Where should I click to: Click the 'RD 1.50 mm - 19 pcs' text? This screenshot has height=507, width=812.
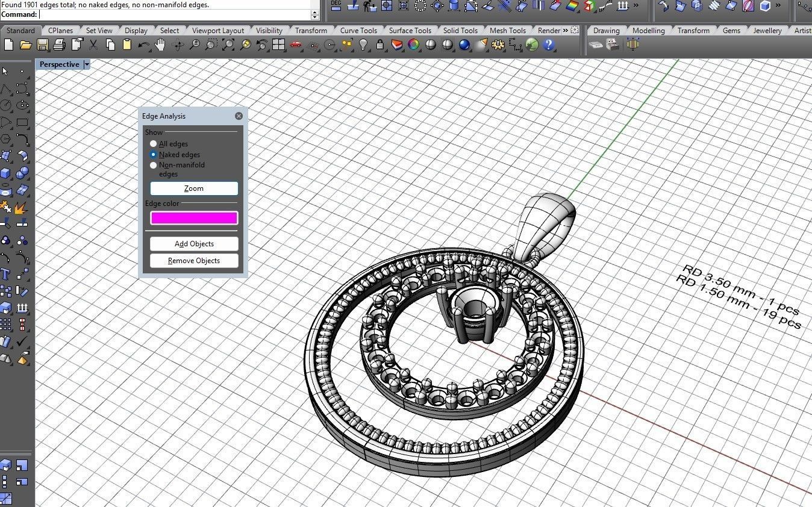(x=740, y=302)
